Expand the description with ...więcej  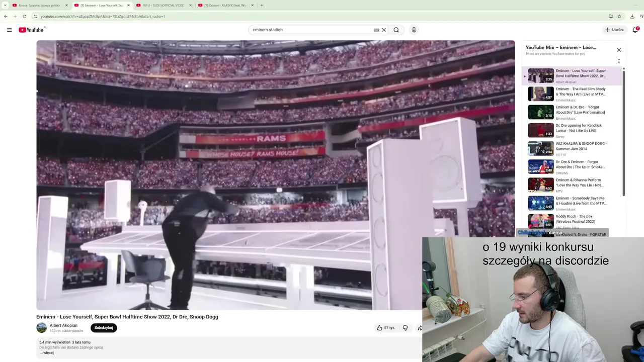pos(47,352)
